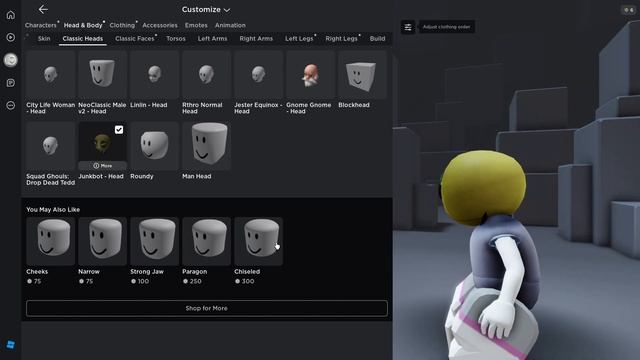The height and width of the screenshot is (360, 640).
Task: Open the Build subtab
Action: click(377, 39)
